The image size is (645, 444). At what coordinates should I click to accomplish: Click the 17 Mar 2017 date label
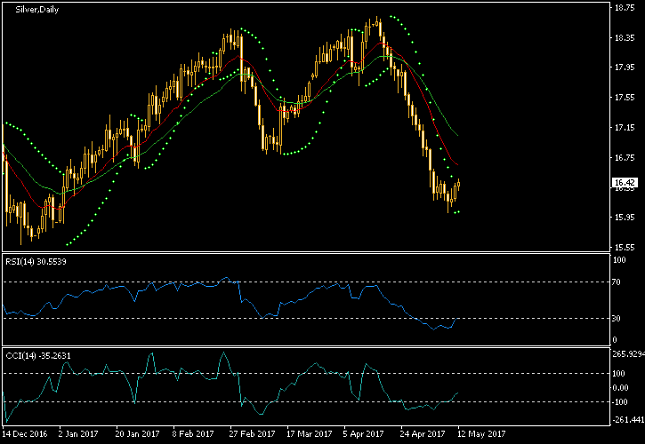(309, 434)
